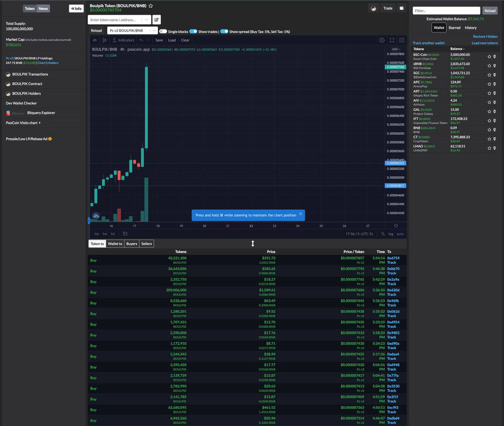Click Load new tokens link
This screenshot has width=504, height=426.
pos(485,43)
